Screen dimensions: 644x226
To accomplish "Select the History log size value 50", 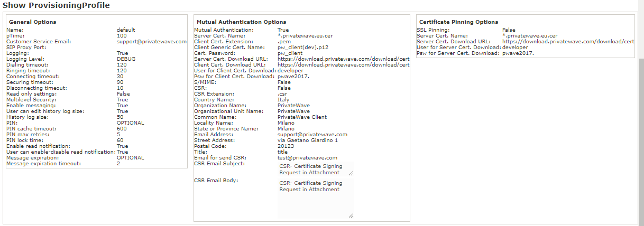I will (120, 117).
